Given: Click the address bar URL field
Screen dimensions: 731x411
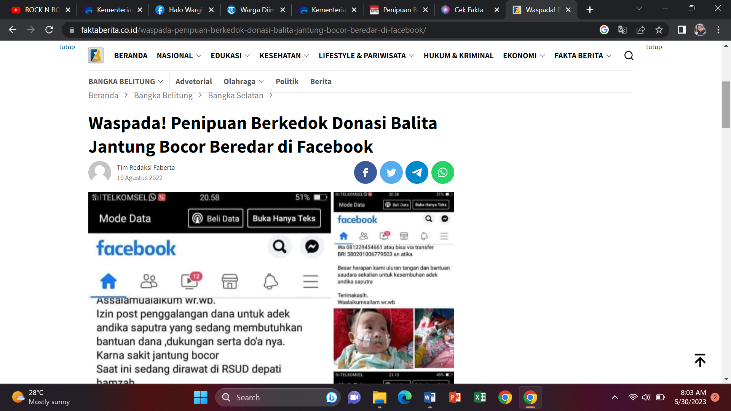Looking at the screenshot, I should pos(300,30).
